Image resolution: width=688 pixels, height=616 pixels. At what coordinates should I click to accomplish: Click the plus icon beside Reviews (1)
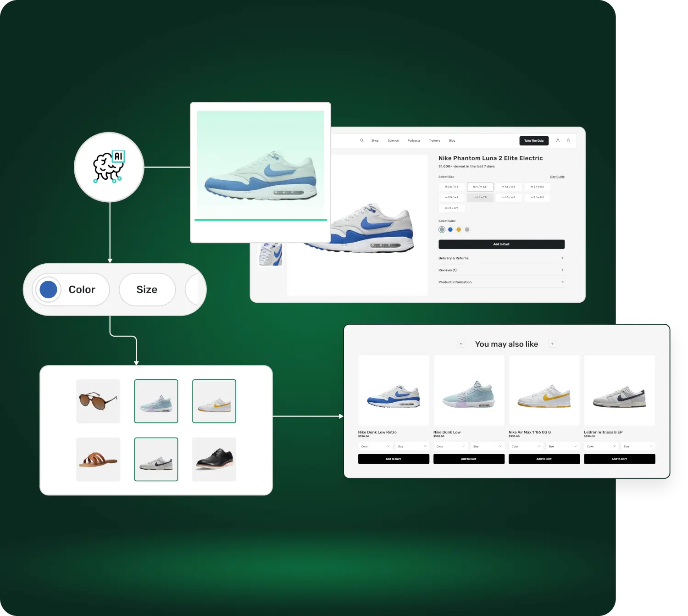[563, 270]
